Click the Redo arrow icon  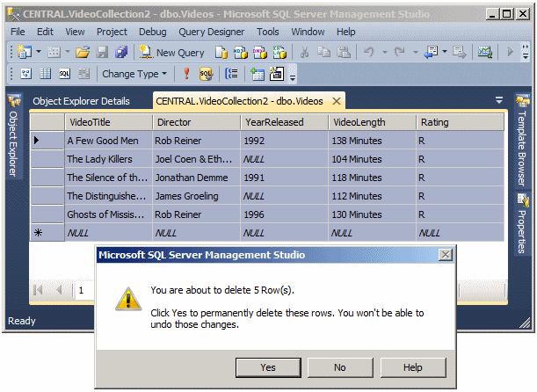[399, 52]
